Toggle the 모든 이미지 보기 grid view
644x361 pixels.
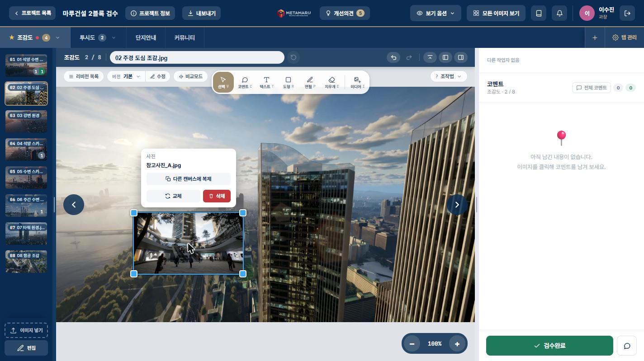tap(496, 13)
